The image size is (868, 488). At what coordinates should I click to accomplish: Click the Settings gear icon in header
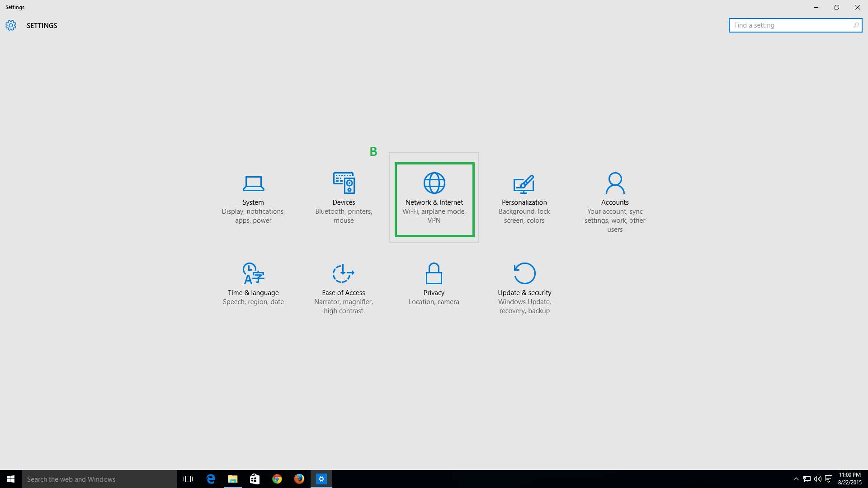pyautogui.click(x=11, y=25)
